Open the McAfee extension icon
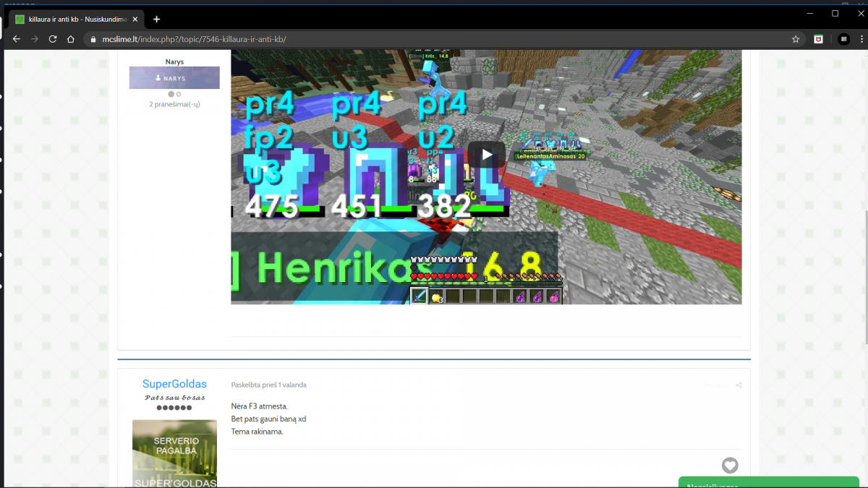The width and height of the screenshot is (868, 488). click(x=818, y=39)
